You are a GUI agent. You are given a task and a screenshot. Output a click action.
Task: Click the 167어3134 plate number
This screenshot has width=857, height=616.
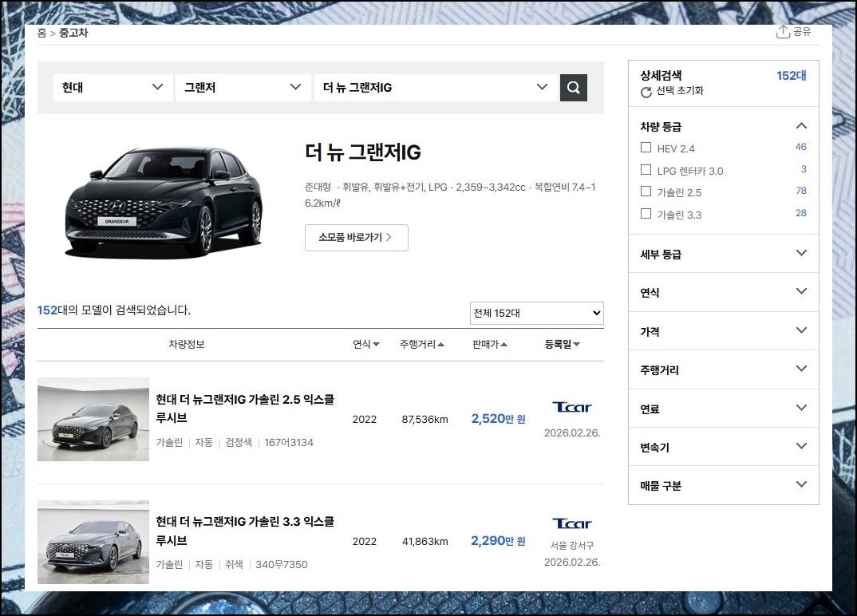(x=289, y=442)
